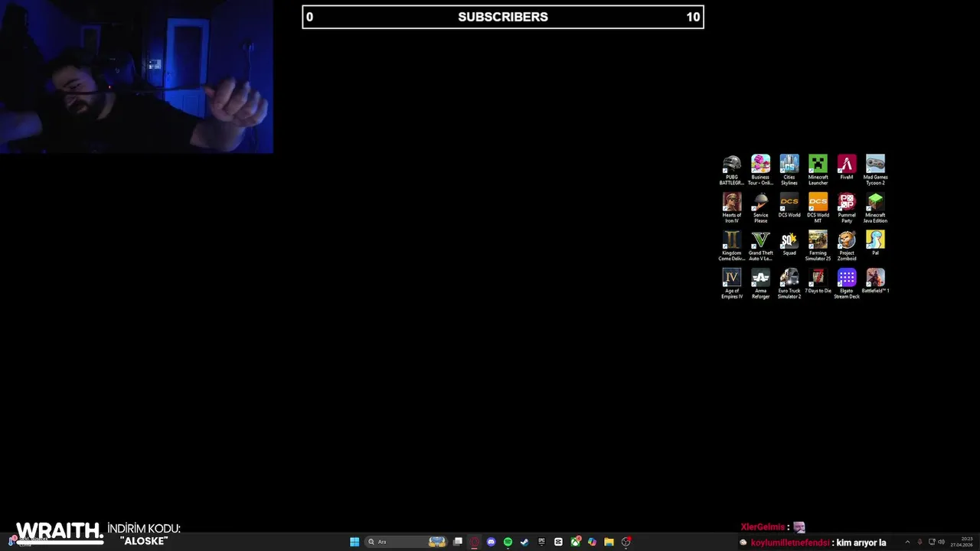This screenshot has height=551, width=980.
Task: Open the Xbox app in taskbar
Action: tap(575, 542)
